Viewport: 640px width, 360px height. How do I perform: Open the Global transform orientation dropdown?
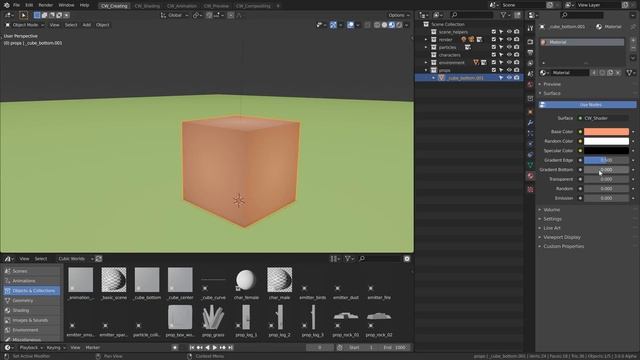coord(175,15)
